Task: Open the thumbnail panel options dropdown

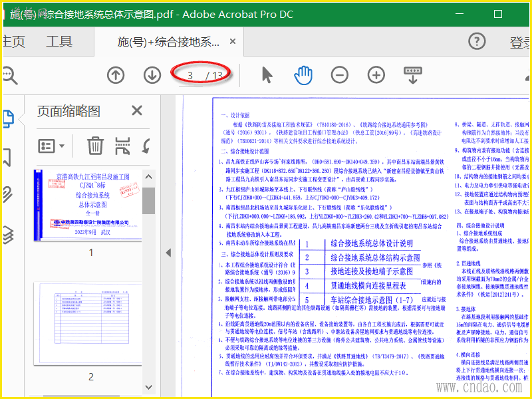Action: pos(51,146)
